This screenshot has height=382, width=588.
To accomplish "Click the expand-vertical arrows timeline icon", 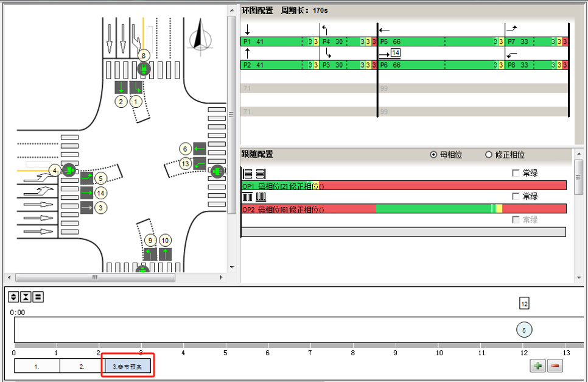I will click(13, 297).
